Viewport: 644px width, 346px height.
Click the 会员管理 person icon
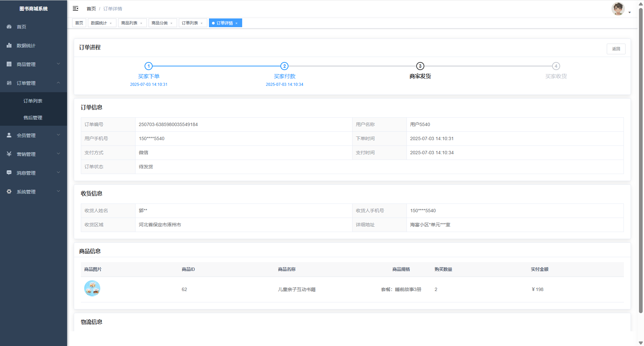[9, 135]
